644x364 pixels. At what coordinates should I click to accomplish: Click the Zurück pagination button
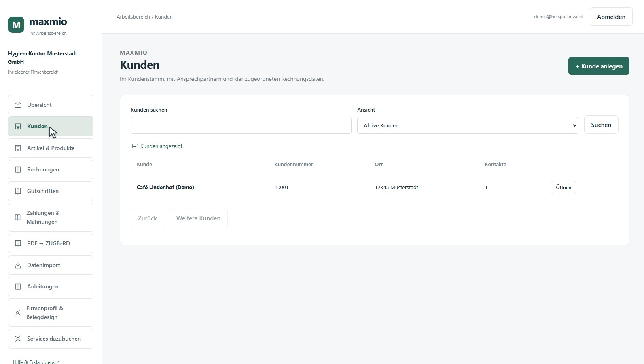point(147,218)
